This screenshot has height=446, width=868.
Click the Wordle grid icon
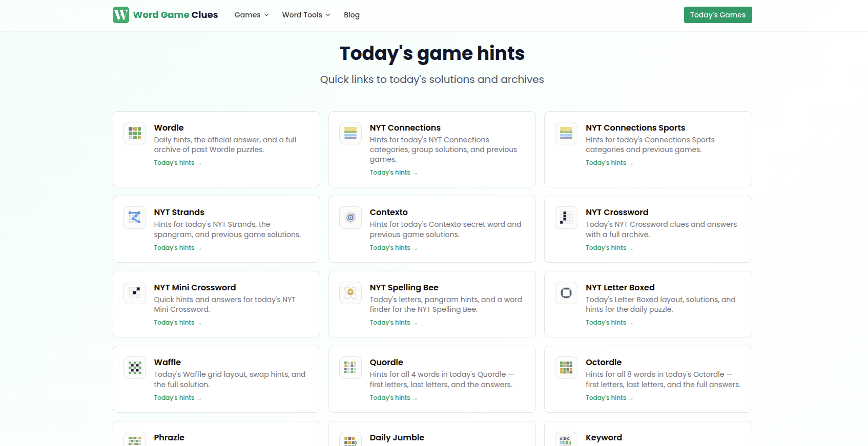pos(135,133)
